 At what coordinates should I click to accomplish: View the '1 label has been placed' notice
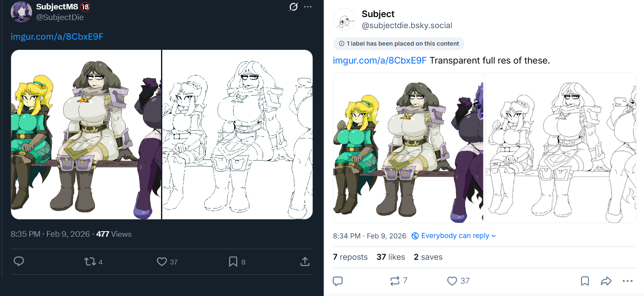click(398, 44)
